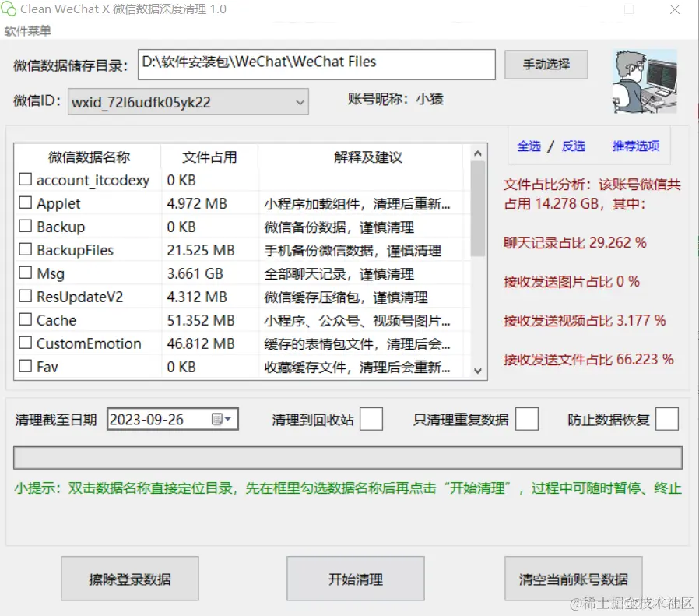Select the 21.525 MB size cell
Viewport: 699px width, 616px height.
pos(201,250)
